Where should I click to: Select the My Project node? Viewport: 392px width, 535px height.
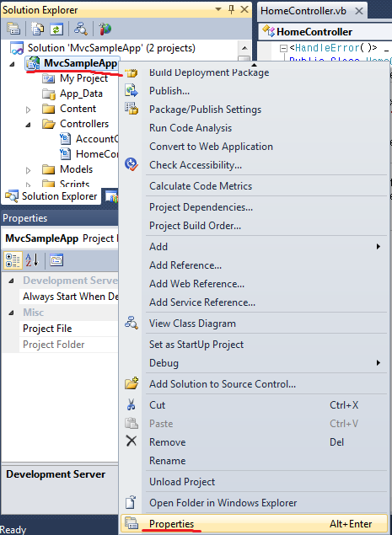[x=83, y=78]
